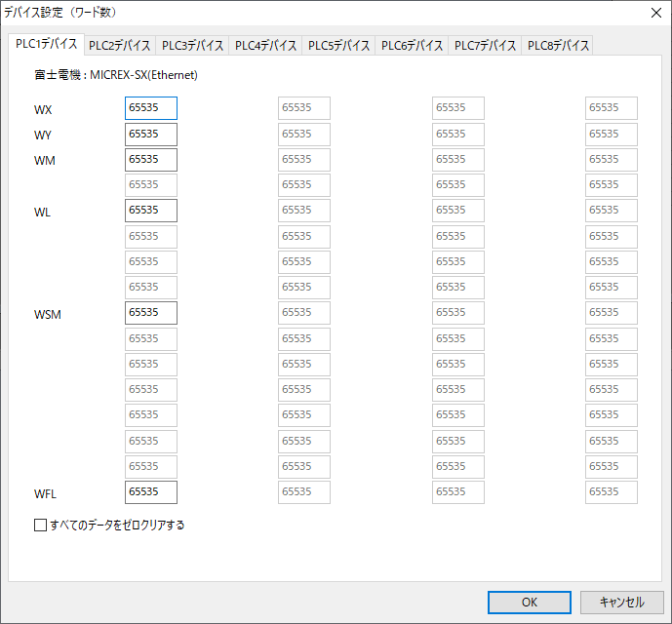The height and width of the screenshot is (624, 672).
Task: Click the WFL value input field
Action: (151, 492)
